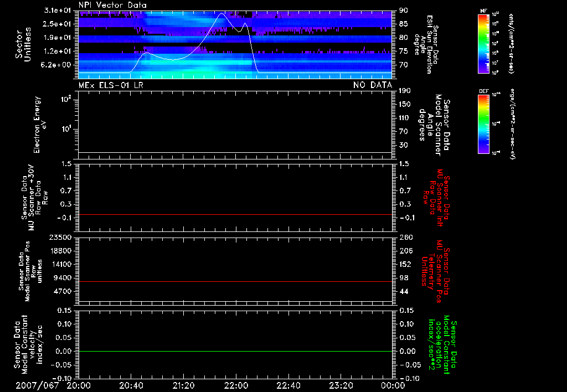Click the 23500 scanner position tick label
Image resolution: width=567 pixels, height=392 pixels.
click(60, 238)
